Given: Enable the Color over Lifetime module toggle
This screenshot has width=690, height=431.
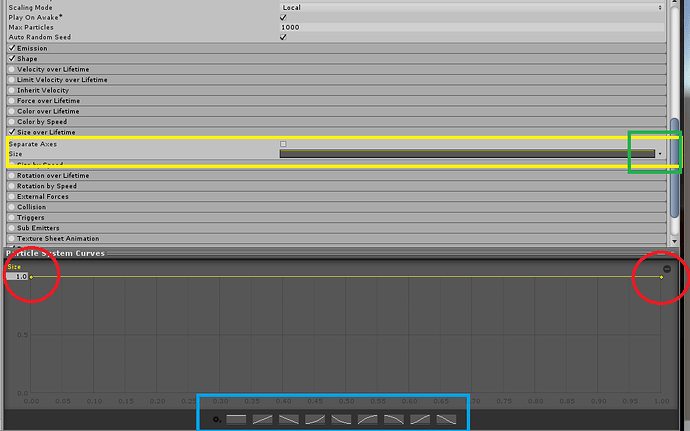Looking at the screenshot, I should coord(12,111).
